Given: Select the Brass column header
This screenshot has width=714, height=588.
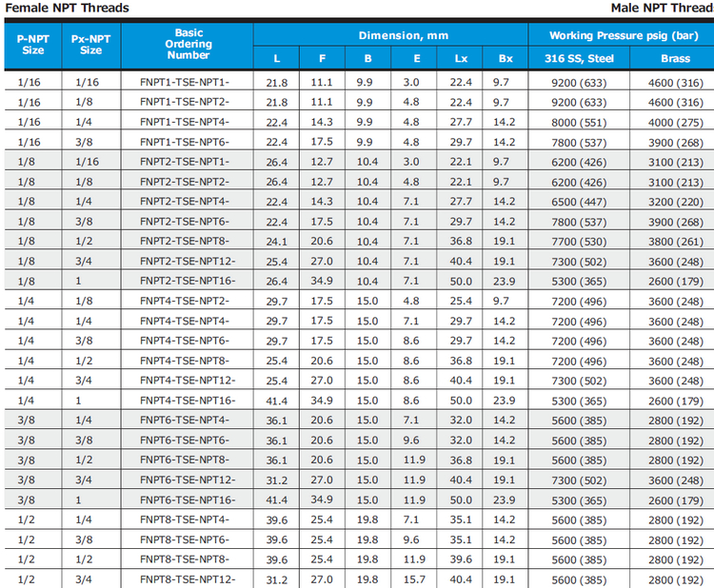Looking at the screenshot, I should coord(675,58).
